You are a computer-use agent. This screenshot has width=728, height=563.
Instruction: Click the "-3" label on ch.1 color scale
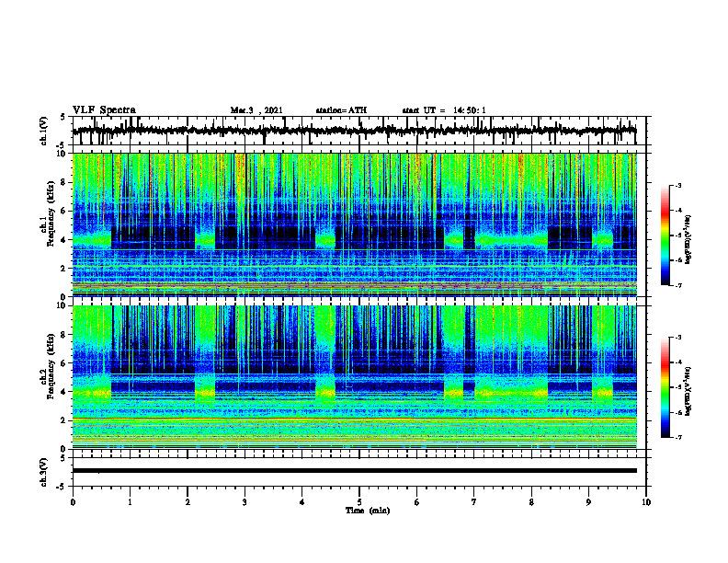point(677,185)
